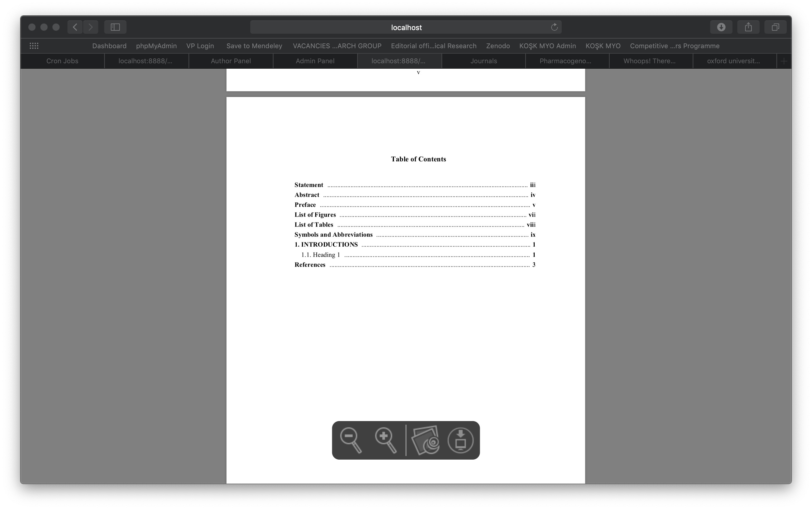Reload the localhost page

tap(554, 27)
